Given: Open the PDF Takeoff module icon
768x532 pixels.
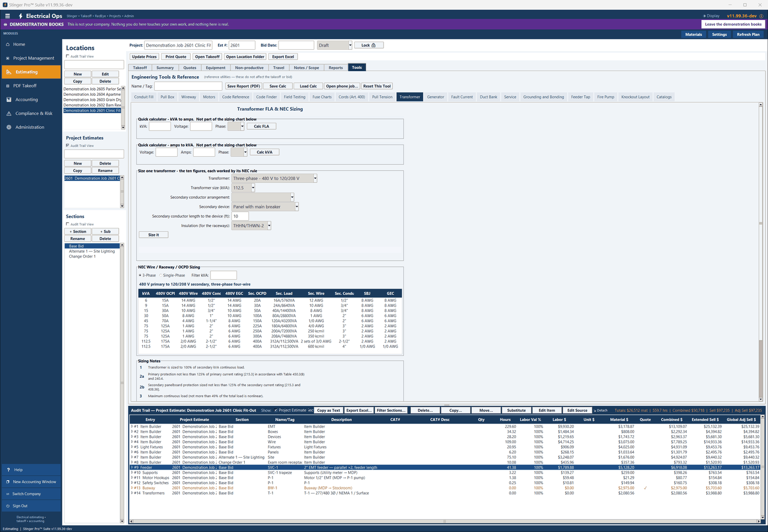Looking at the screenshot, I should (8, 86).
